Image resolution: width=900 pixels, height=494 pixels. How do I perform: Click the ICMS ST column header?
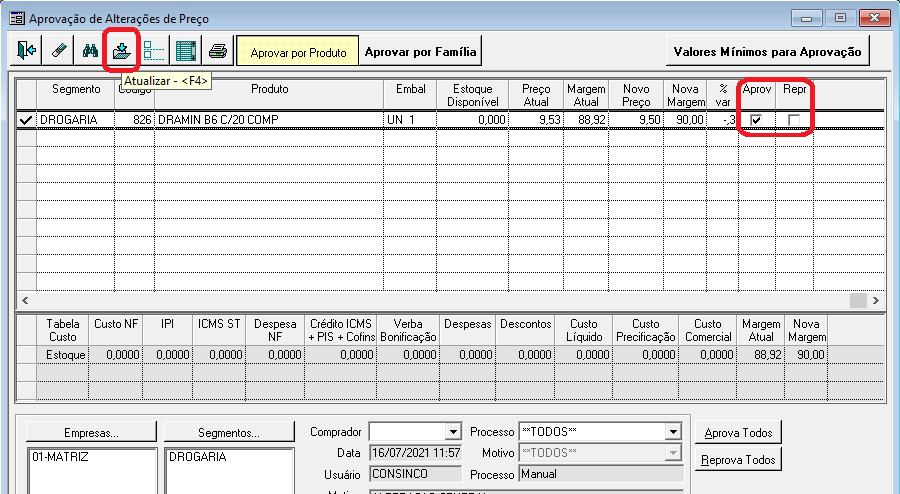pyautogui.click(x=219, y=330)
